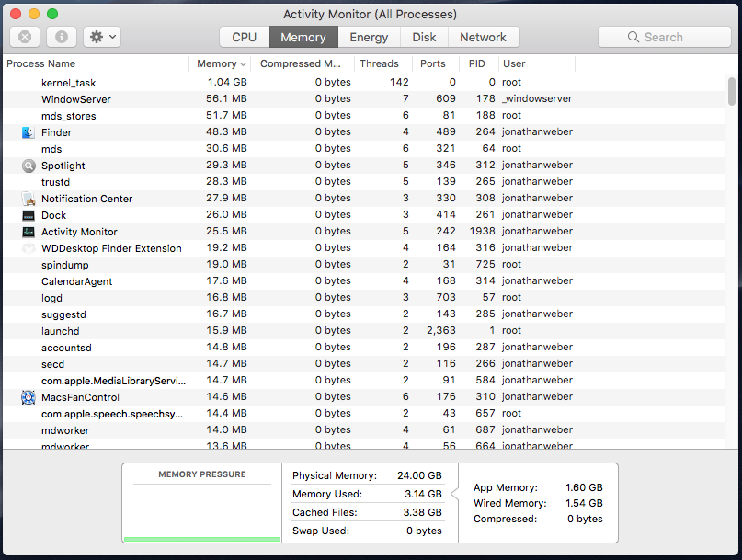Sort by PID column header
This screenshot has width=742, height=560.
(x=478, y=63)
